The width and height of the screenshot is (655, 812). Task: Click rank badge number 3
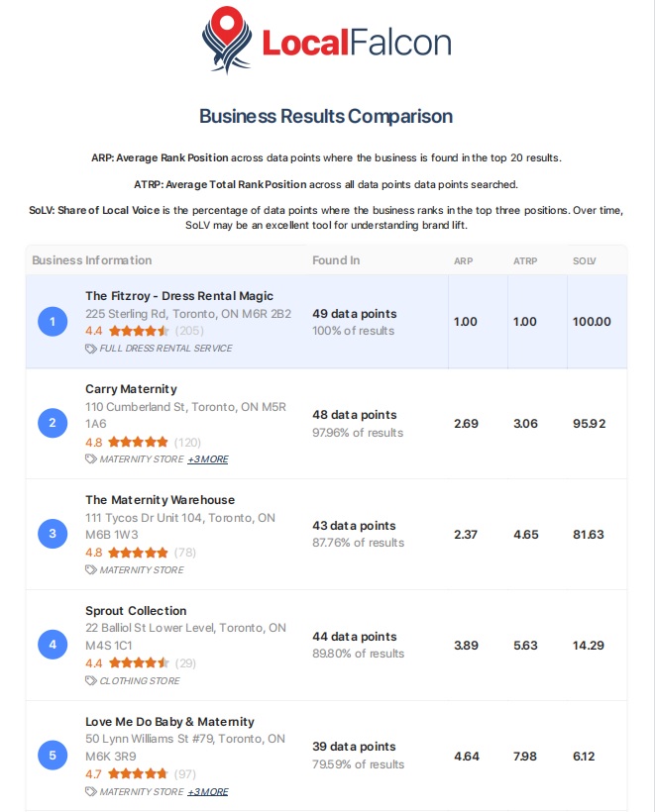[53, 534]
